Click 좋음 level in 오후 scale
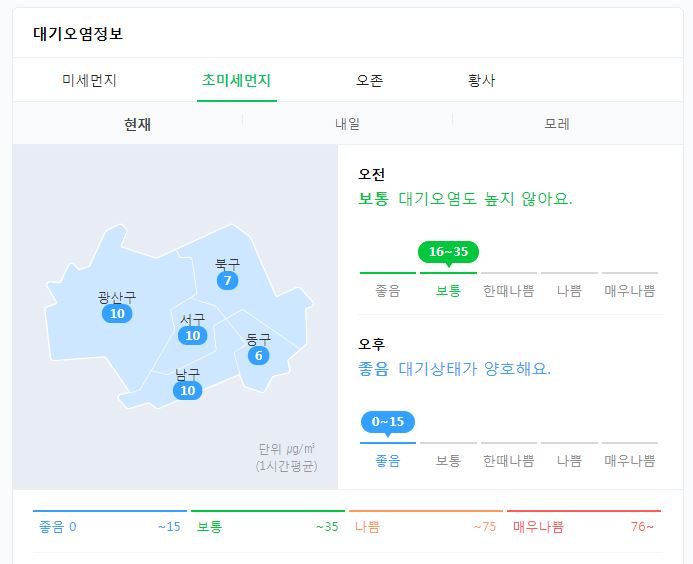Image resolution: width=693 pixels, height=564 pixels. point(388,461)
